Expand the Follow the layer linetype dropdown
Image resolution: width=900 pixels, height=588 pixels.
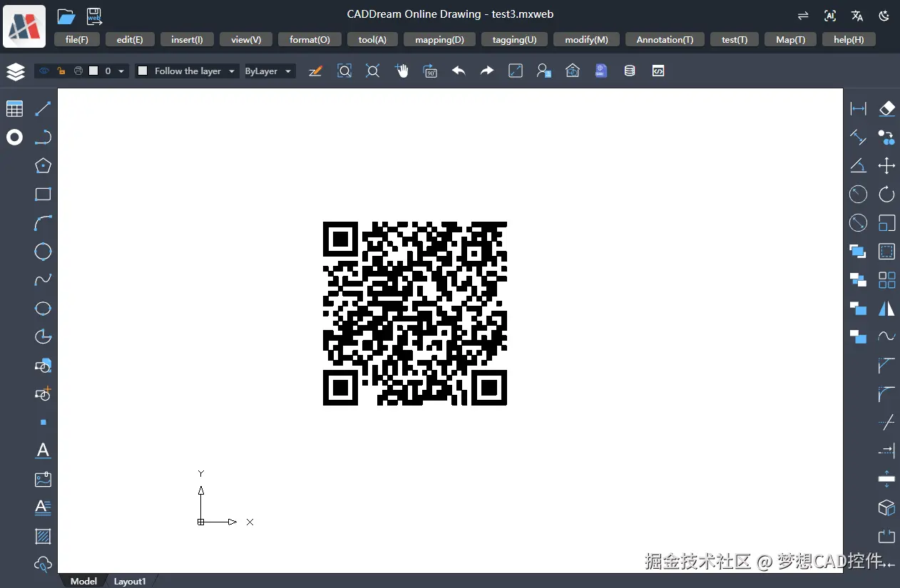(231, 71)
